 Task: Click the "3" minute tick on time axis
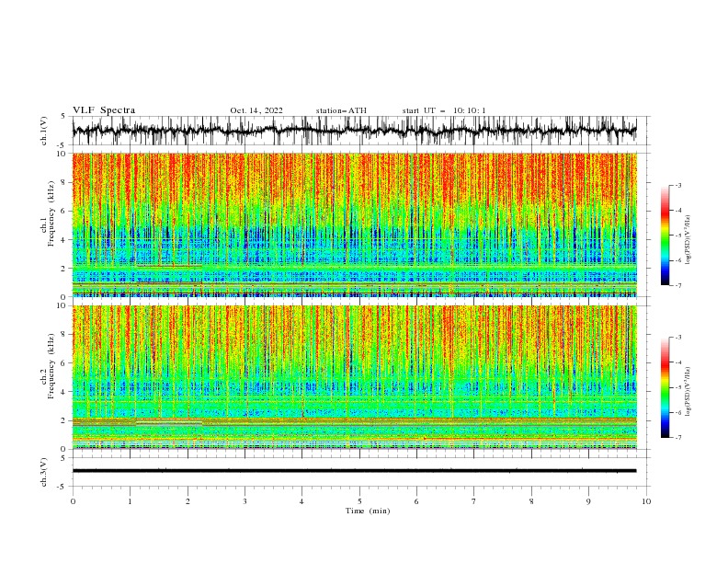(x=245, y=501)
